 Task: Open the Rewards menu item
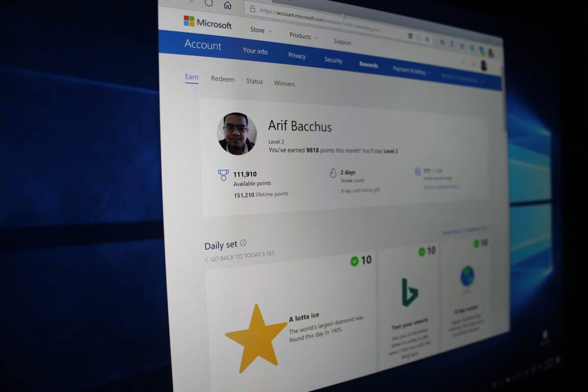tap(368, 64)
